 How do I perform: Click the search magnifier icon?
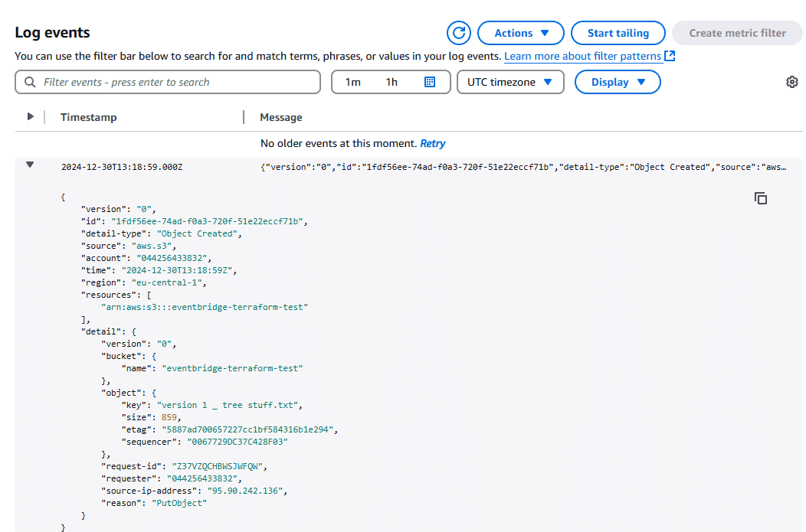click(x=31, y=82)
